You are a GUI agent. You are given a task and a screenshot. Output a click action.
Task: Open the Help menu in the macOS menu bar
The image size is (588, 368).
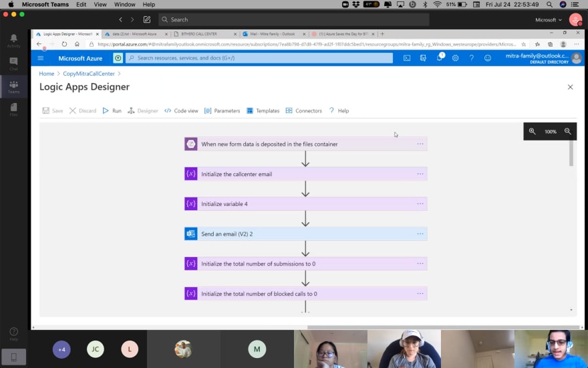(x=148, y=5)
